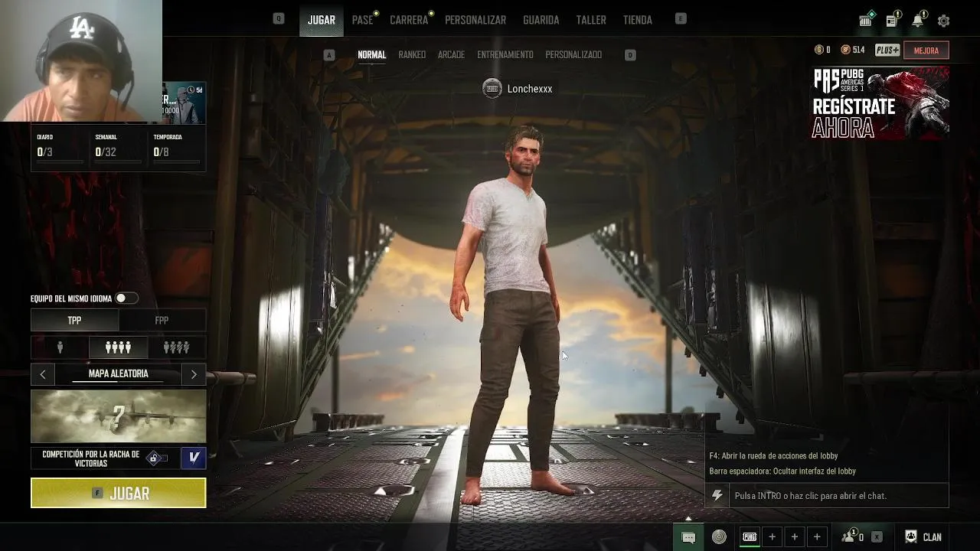Click the PLUS+ badge
Screen dimensions: 980x551
pyautogui.click(x=887, y=51)
